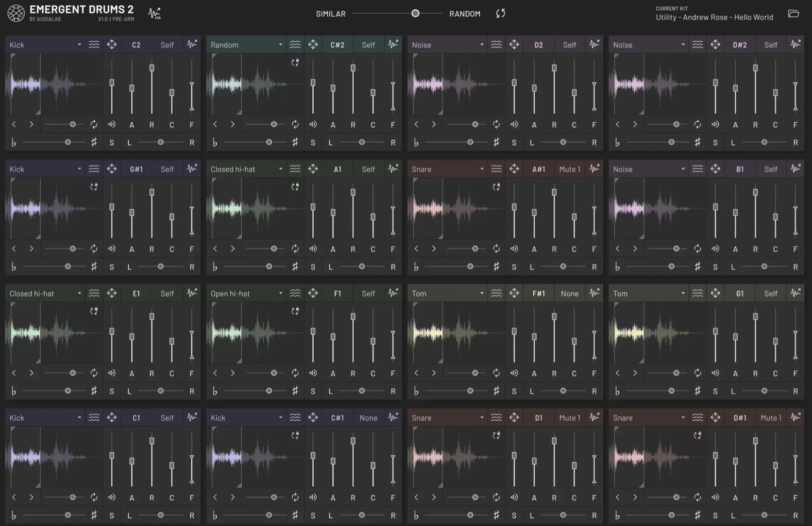Screen dimensions: 812x526
Task: Click the D#1 note assignment button
Action: point(740,417)
